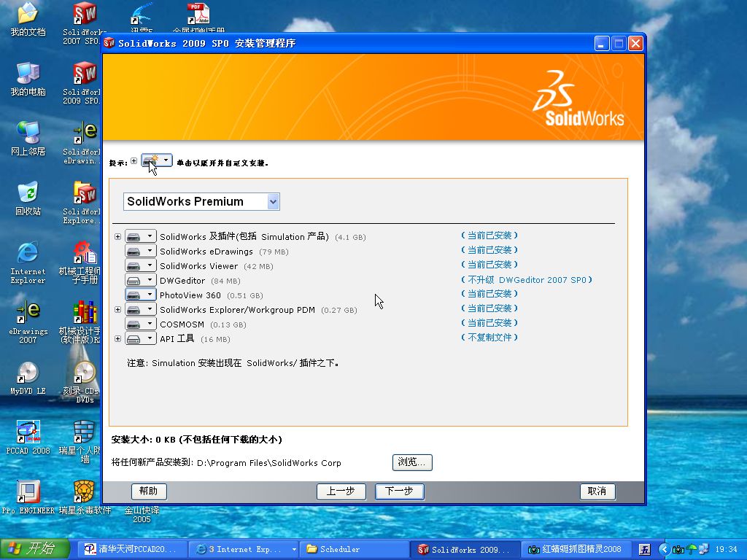This screenshot has width=747, height=560.
Task: Proceed with 下一步 button
Action: [399, 491]
